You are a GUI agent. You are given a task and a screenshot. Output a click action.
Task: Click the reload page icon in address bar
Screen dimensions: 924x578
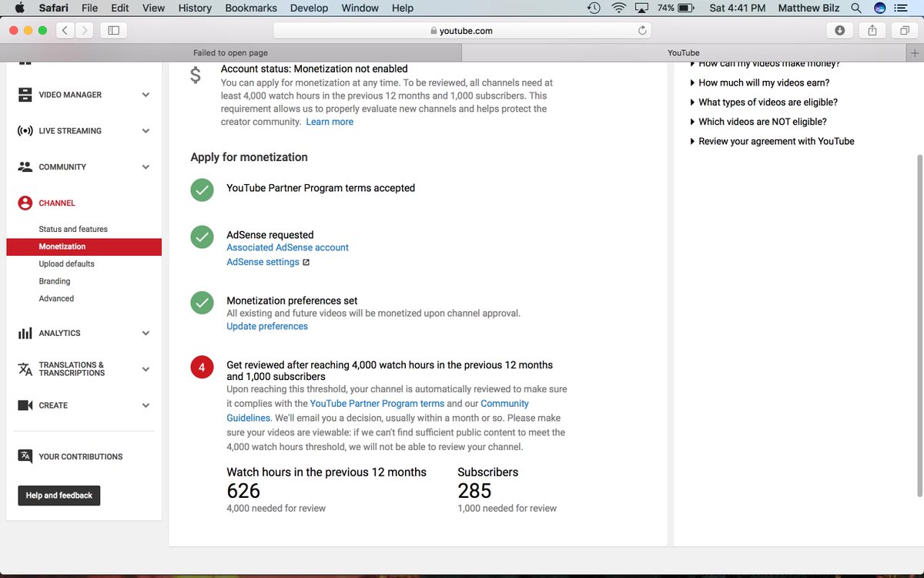click(642, 31)
